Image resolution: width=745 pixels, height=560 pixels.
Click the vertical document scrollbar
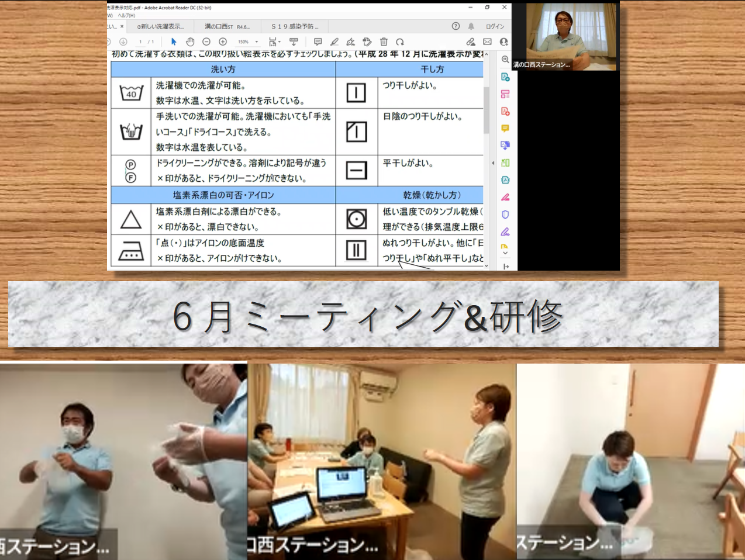[486, 111]
